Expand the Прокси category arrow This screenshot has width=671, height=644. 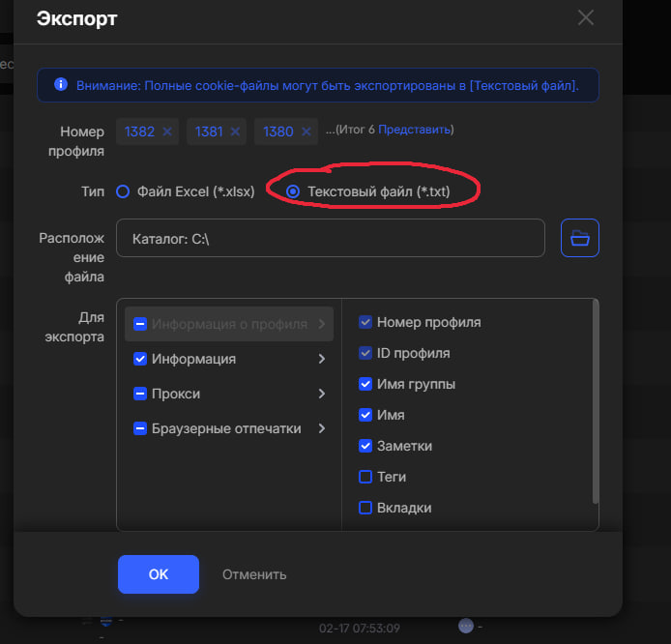pyautogui.click(x=321, y=395)
